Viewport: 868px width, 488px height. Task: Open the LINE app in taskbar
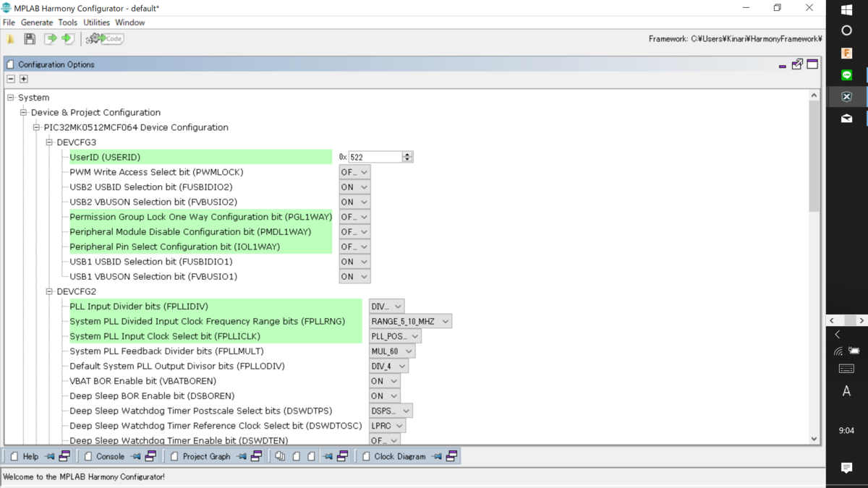[847, 74]
